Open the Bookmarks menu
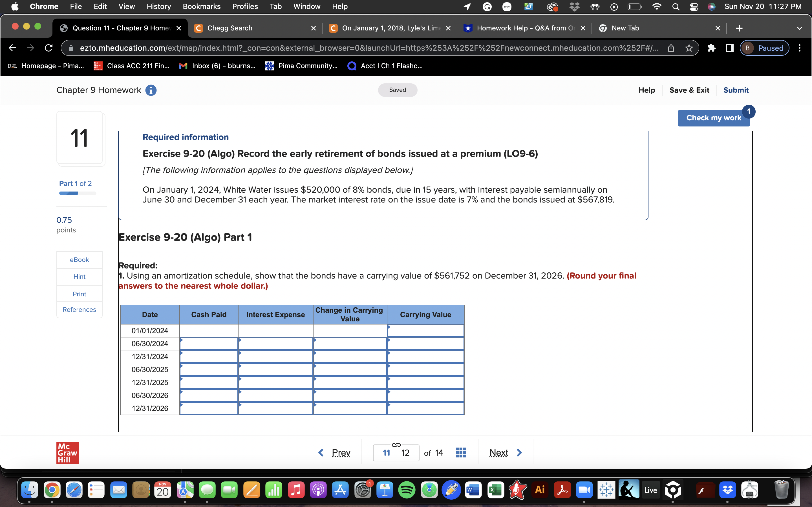This screenshot has height=507, width=812. (202, 6)
